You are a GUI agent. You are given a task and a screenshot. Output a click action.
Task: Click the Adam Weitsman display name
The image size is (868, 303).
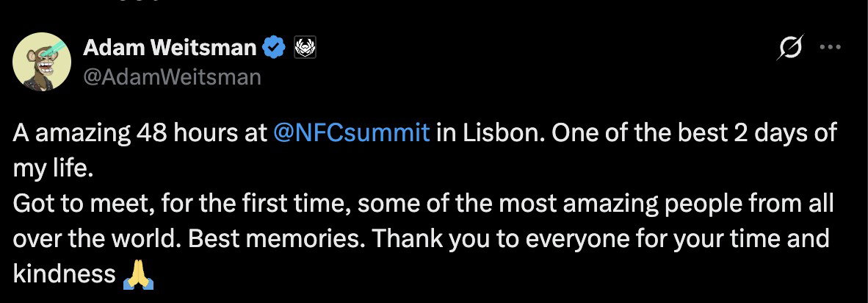(x=170, y=49)
